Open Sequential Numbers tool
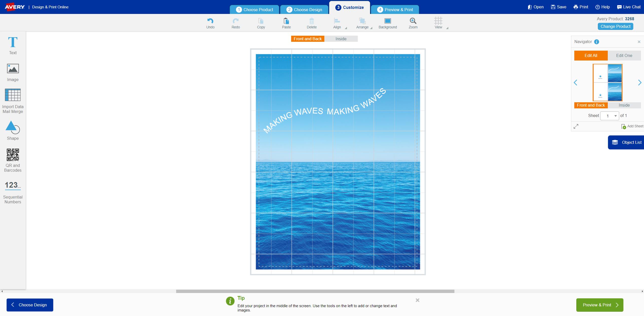Image resolution: width=644 pixels, height=316 pixels. click(x=13, y=192)
